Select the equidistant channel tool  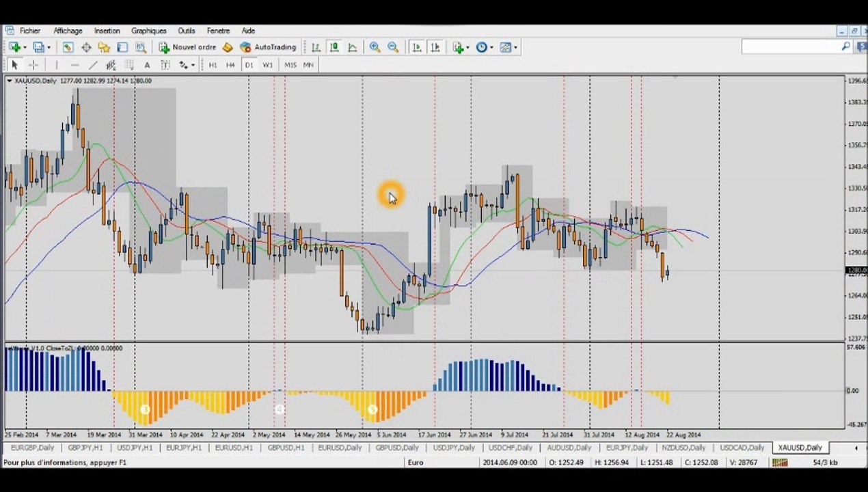click(111, 65)
